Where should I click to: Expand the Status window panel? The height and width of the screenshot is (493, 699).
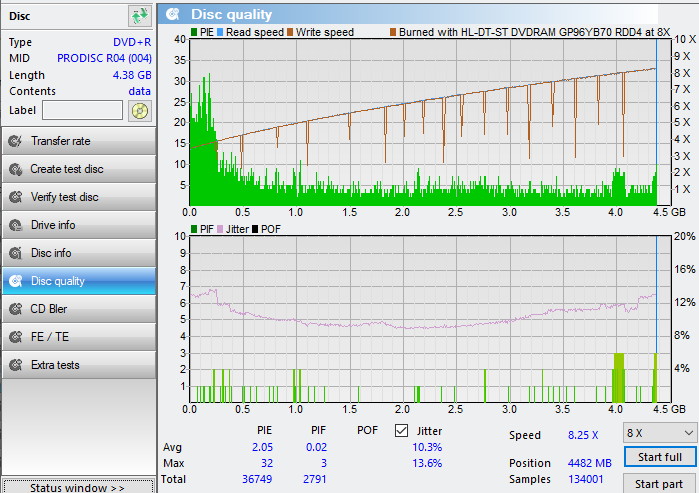(77, 487)
